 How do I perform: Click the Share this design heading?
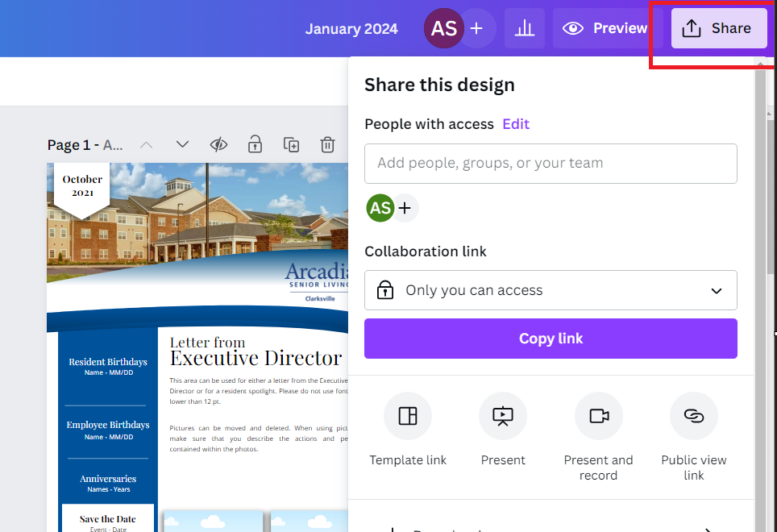[x=439, y=85]
